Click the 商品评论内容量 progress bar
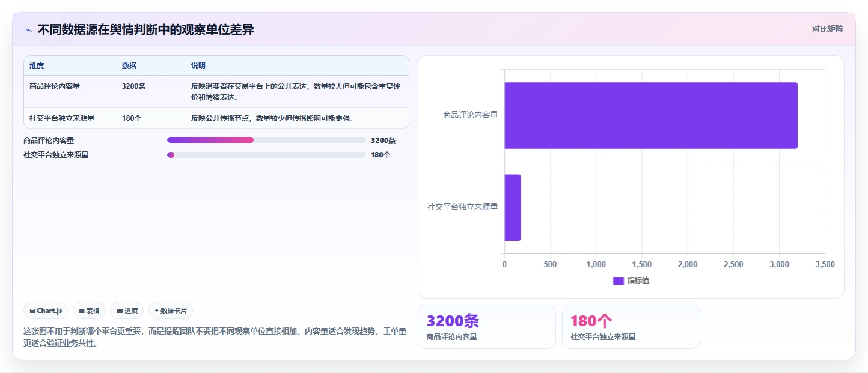 (266, 140)
